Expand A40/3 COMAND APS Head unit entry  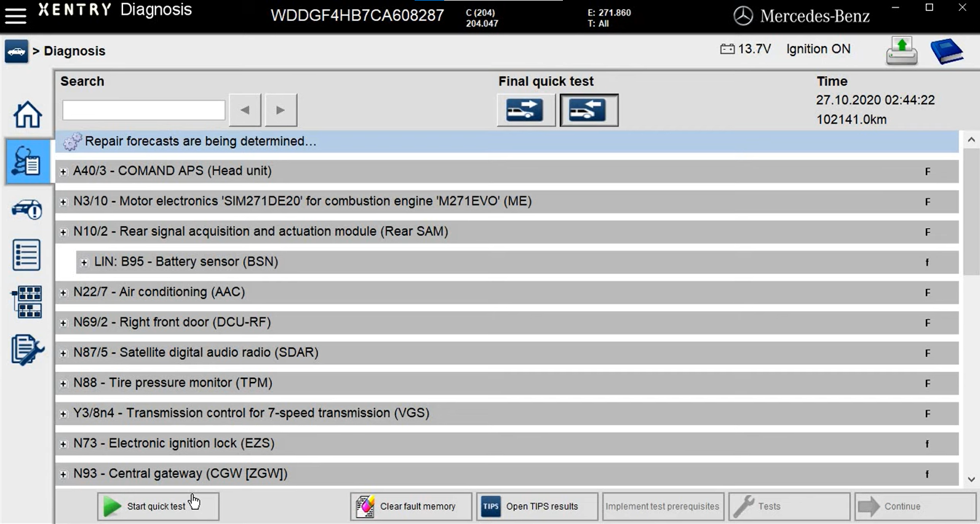[63, 172]
